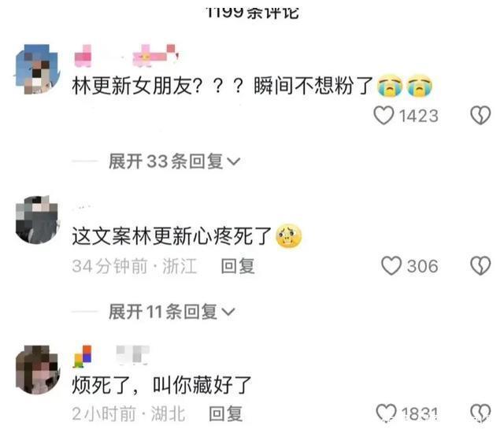Like the comment with 306 likes
This screenshot has width=504, height=433.
[x=391, y=265]
